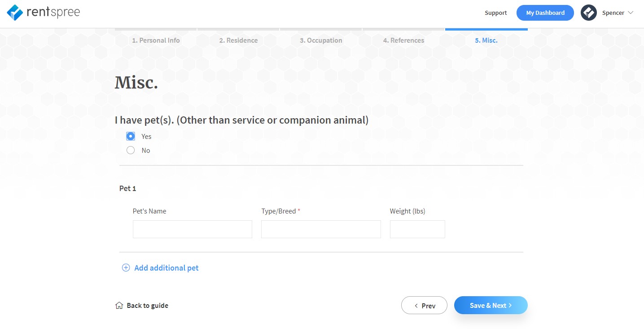644x329 pixels.
Task: Click the Support link
Action: point(495,13)
